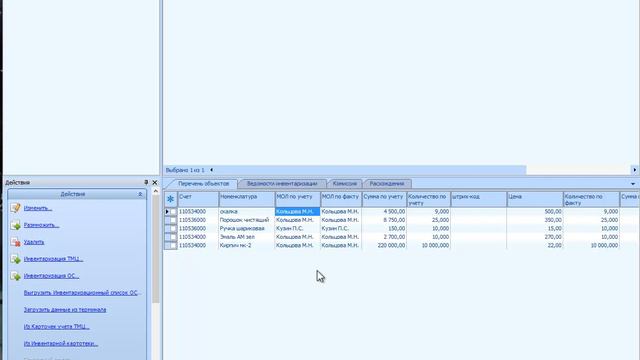Click the price cell 15,00
This screenshot has width=640, height=360.
(x=535, y=229)
